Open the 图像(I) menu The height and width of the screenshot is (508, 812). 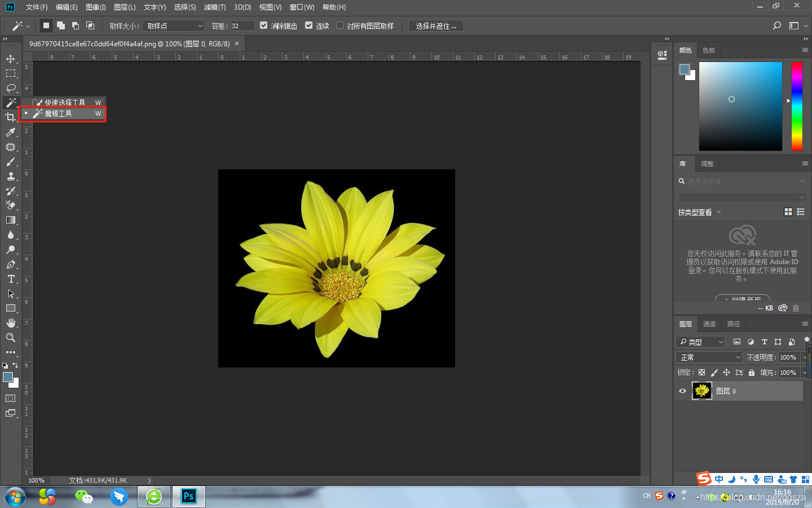click(x=95, y=7)
